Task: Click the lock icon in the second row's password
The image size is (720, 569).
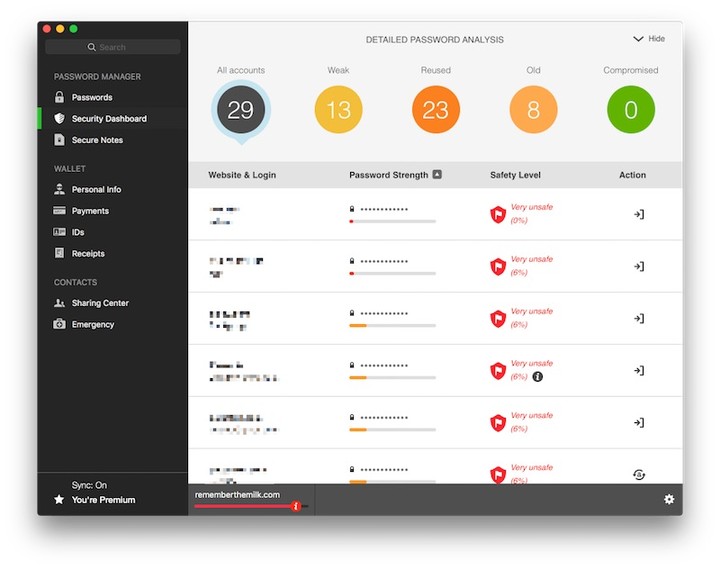Action: pos(352,260)
